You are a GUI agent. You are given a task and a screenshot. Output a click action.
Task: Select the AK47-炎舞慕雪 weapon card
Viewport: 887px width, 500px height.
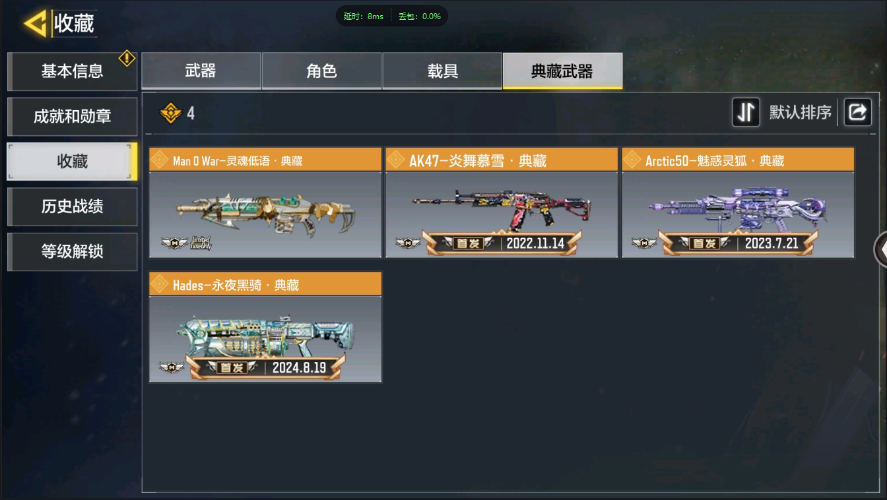tap(501, 202)
